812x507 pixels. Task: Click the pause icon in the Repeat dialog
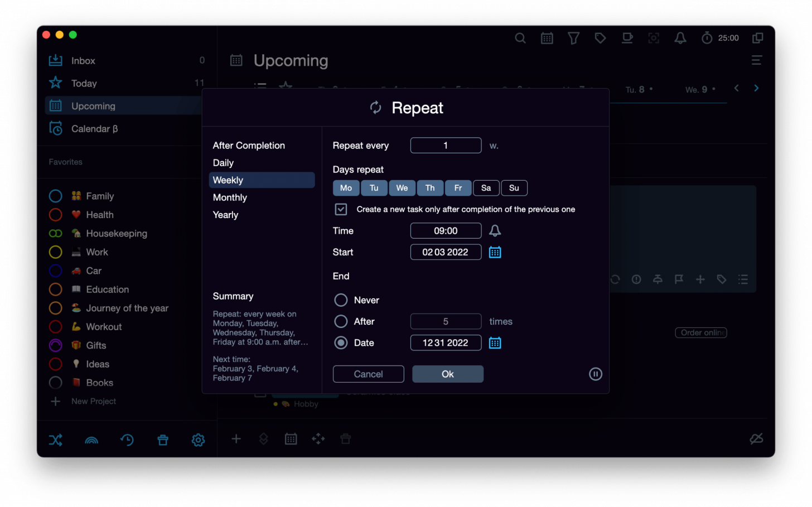point(595,374)
